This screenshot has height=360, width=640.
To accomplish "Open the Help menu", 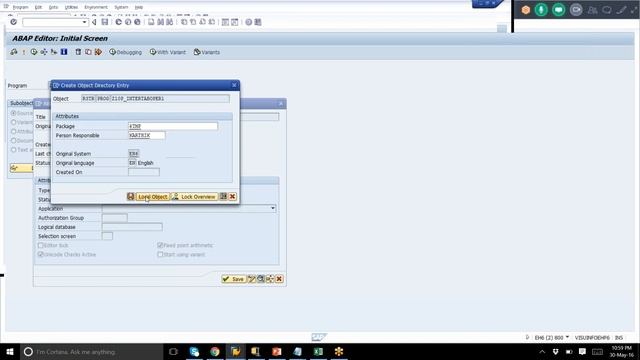I will pos(139,7).
